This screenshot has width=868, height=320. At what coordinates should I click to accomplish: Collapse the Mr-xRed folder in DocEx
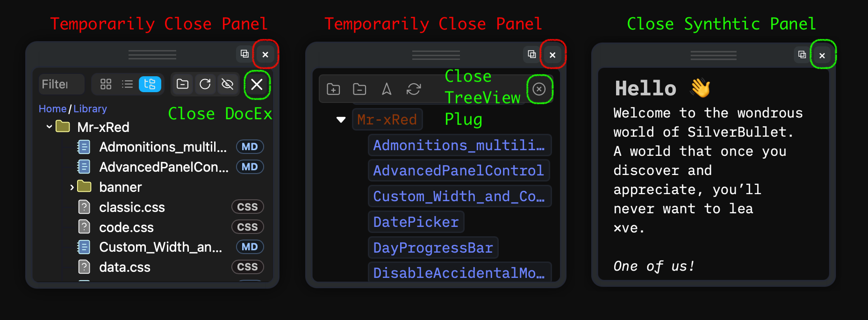tap(49, 126)
